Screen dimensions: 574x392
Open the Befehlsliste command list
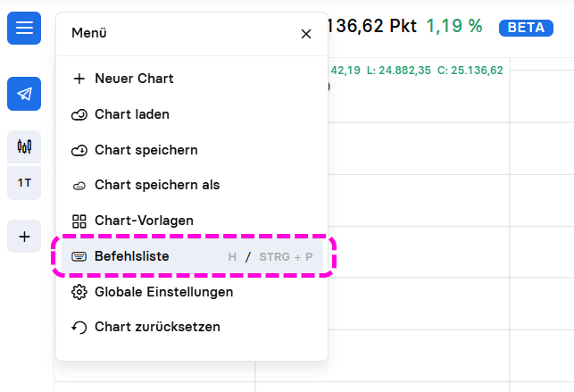click(131, 256)
